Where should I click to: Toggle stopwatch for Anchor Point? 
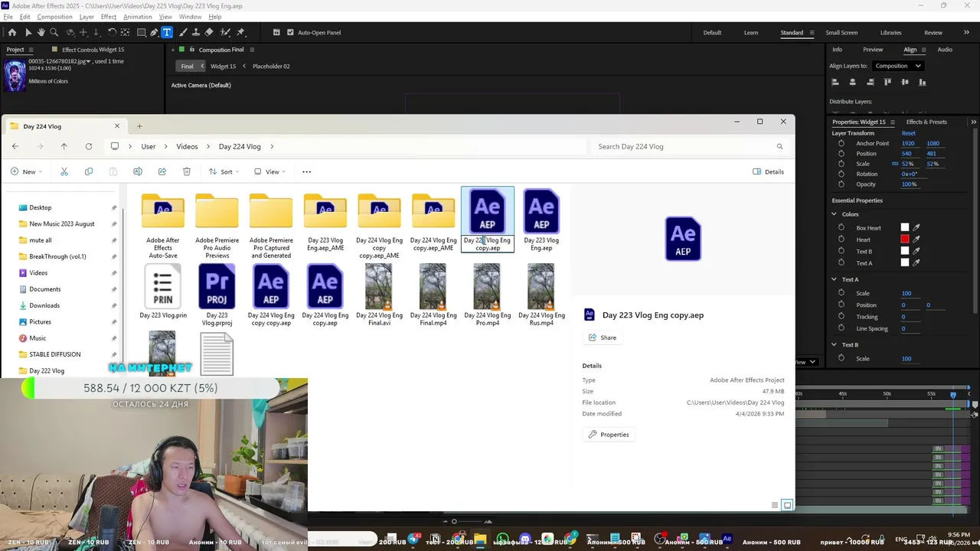point(841,143)
